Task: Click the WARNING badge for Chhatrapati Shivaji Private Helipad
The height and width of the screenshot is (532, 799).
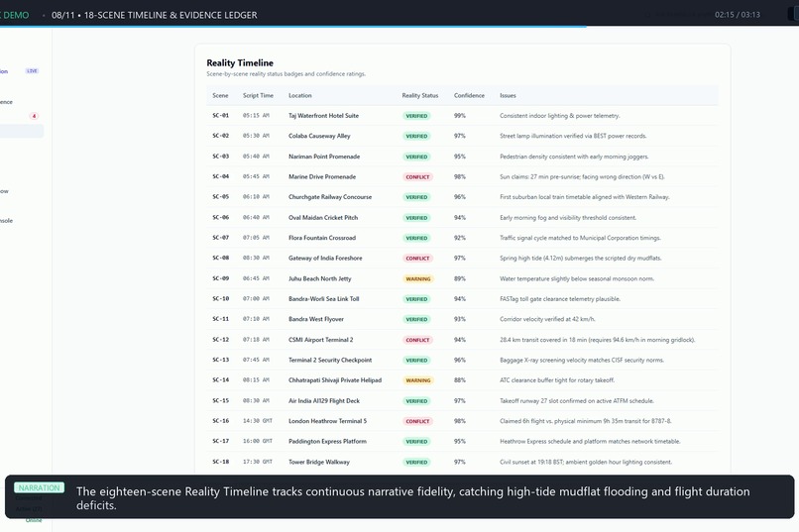Action: point(418,380)
